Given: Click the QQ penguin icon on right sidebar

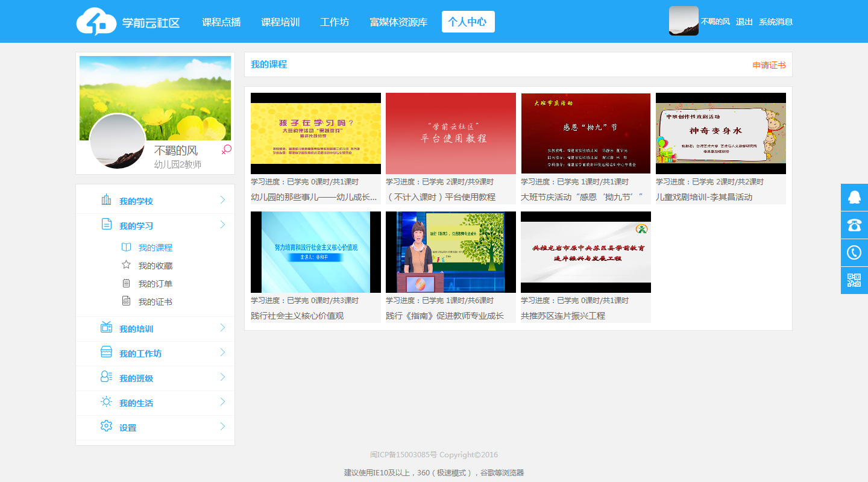Looking at the screenshot, I should tap(854, 198).
